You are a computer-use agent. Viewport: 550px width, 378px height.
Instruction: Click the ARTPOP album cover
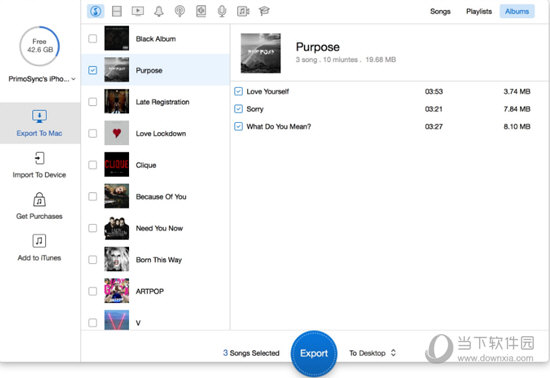pos(117,291)
